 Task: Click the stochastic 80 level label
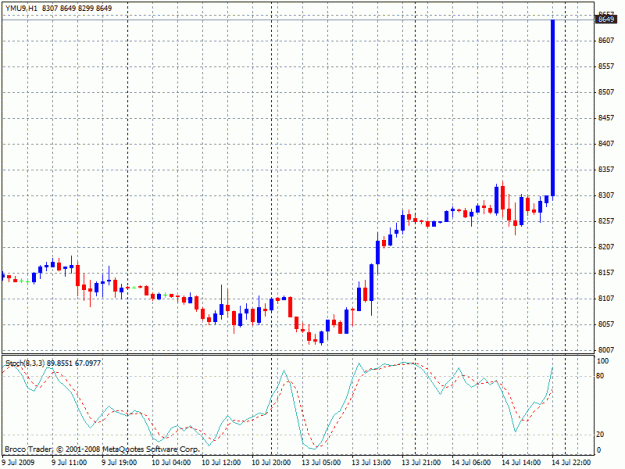point(600,376)
